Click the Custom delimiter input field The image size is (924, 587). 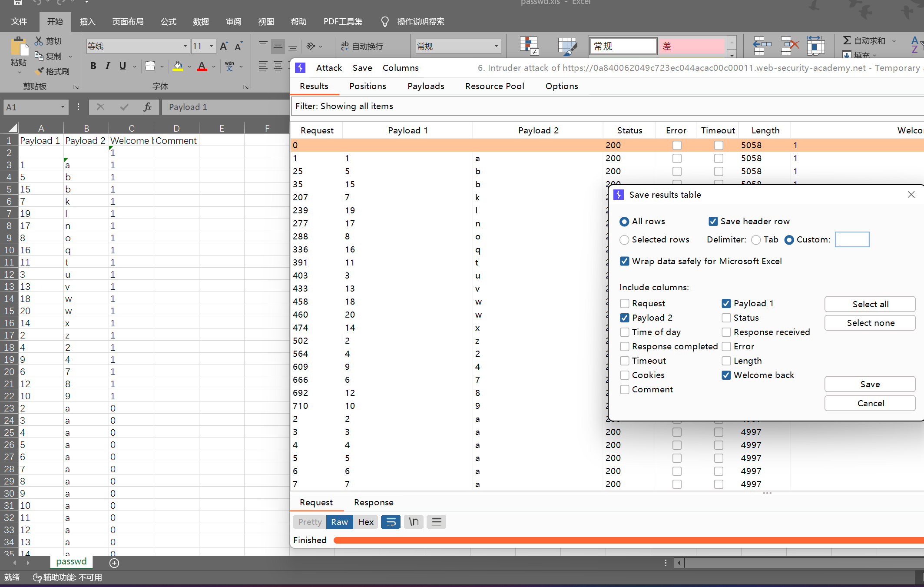tap(852, 239)
